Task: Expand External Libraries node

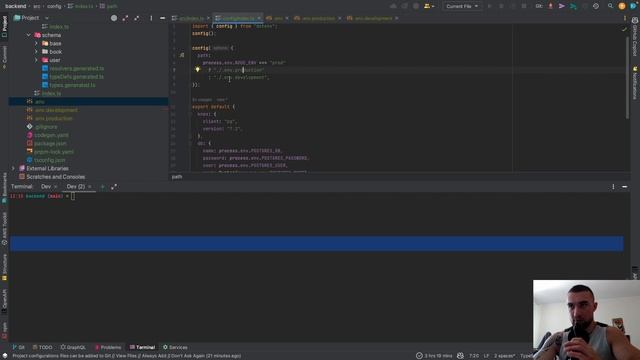Action: pos(13,168)
